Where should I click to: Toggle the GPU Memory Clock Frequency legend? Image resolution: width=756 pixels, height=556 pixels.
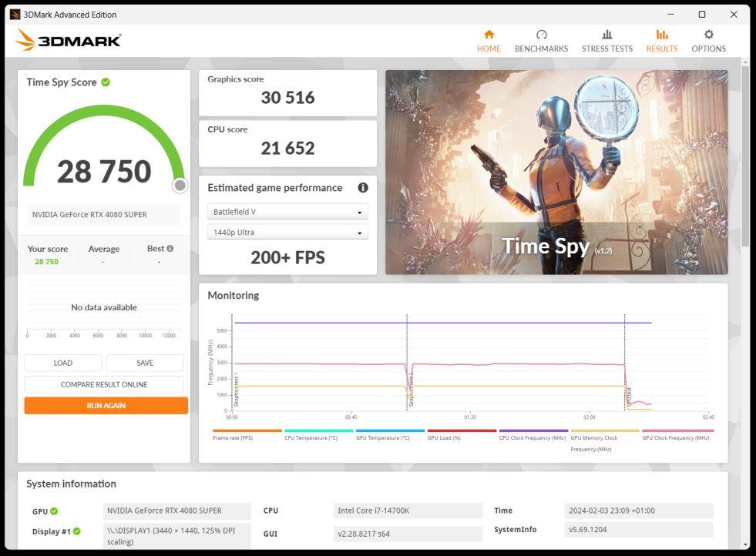pyautogui.click(x=605, y=440)
